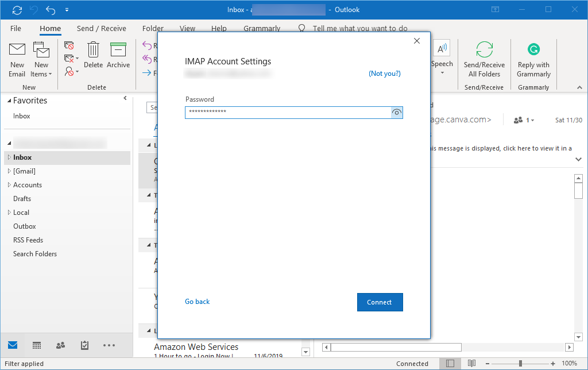Open the New Items menu

point(41,60)
